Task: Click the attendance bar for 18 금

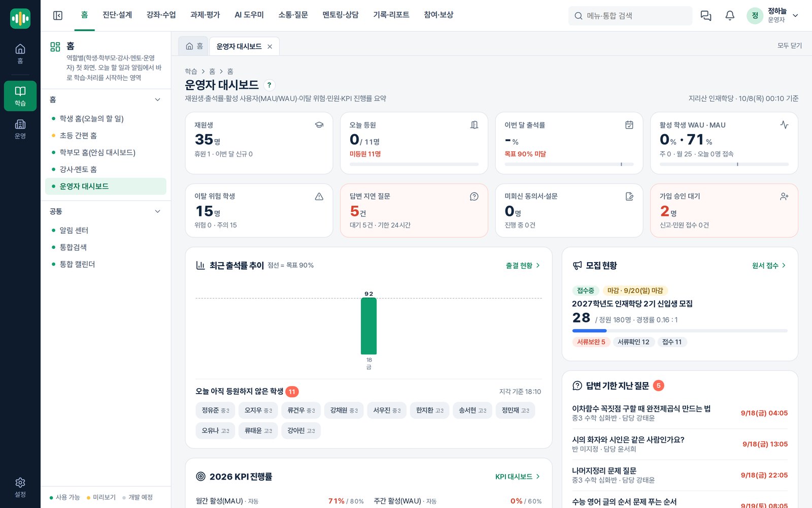Action: click(x=368, y=326)
